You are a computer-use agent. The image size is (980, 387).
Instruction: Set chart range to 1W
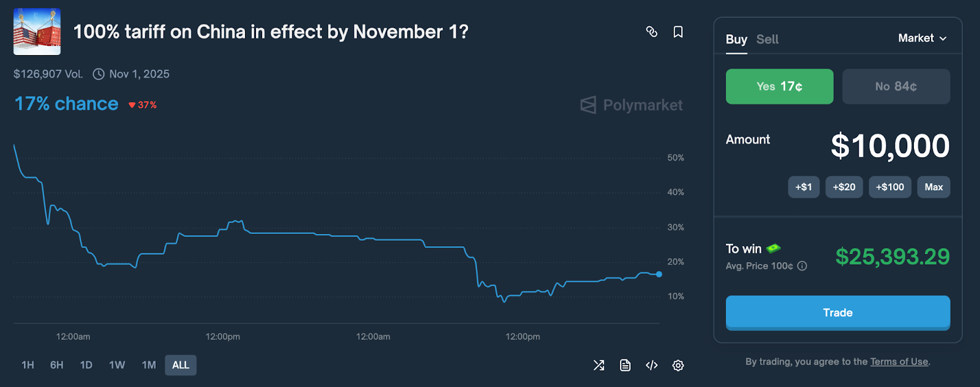click(x=117, y=365)
